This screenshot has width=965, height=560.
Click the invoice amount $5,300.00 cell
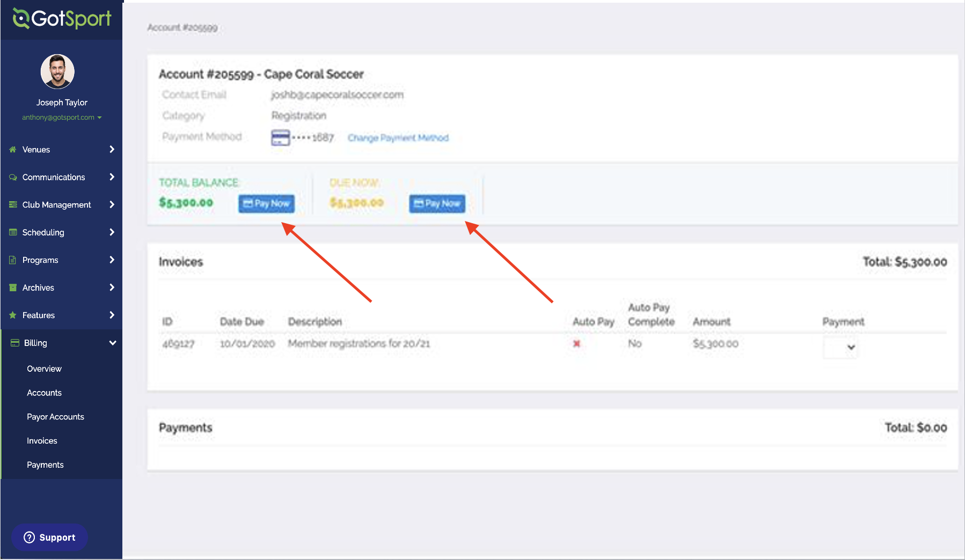715,343
